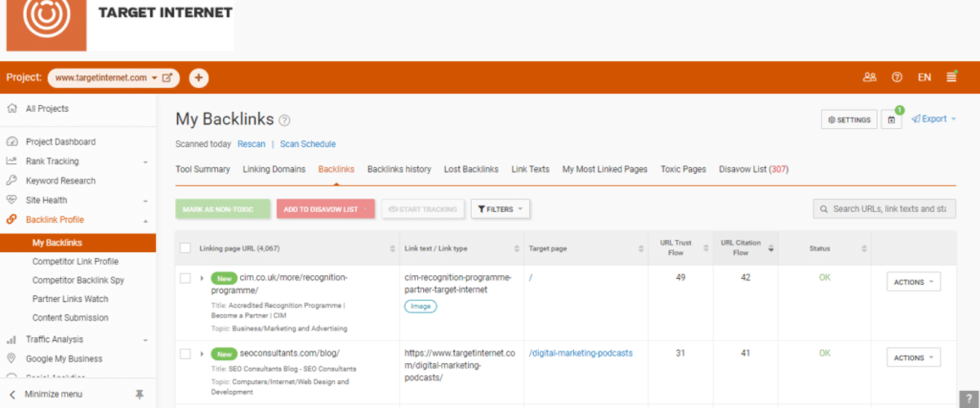Add a new project with plus button
Viewport: 980px width, 408px height.
198,78
